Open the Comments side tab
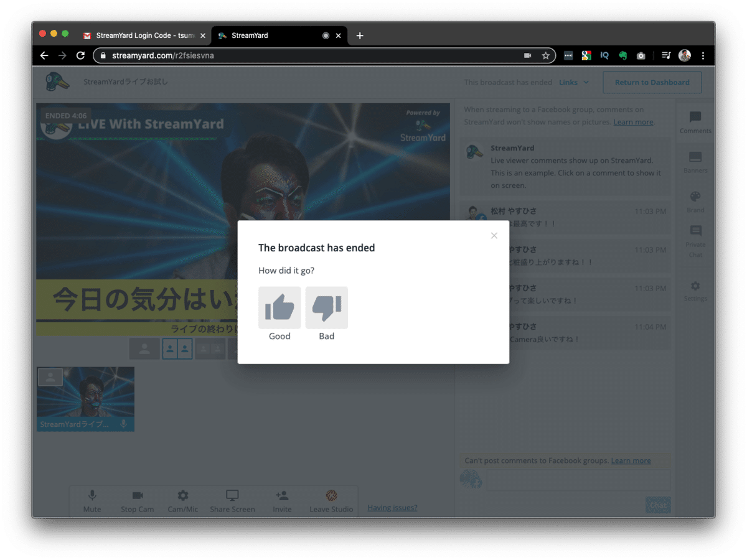The width and height of the screenshot is (747, 560). click(x=695, y=123)
